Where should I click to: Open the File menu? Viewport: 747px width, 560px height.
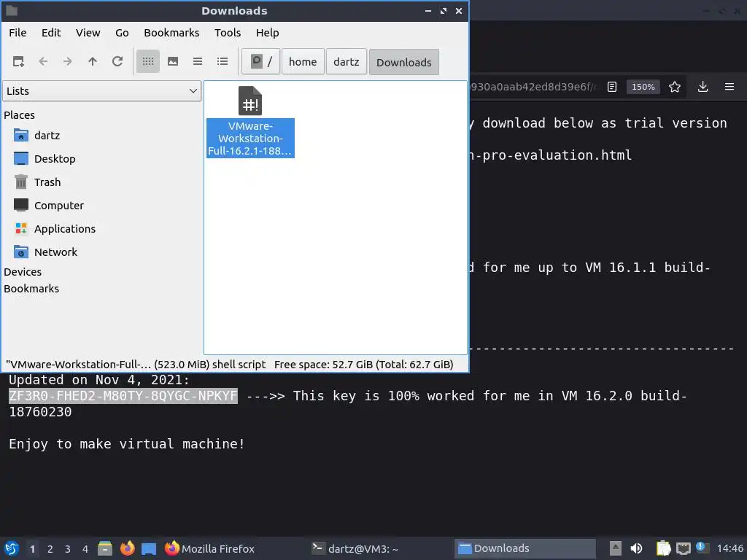[18, 33]
